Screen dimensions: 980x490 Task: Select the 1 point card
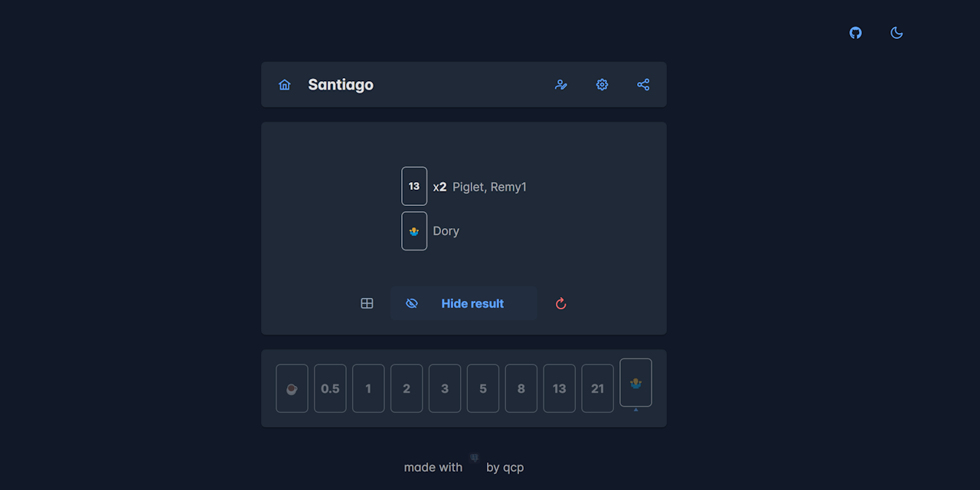pyautogui.click(x=368, y=388)
